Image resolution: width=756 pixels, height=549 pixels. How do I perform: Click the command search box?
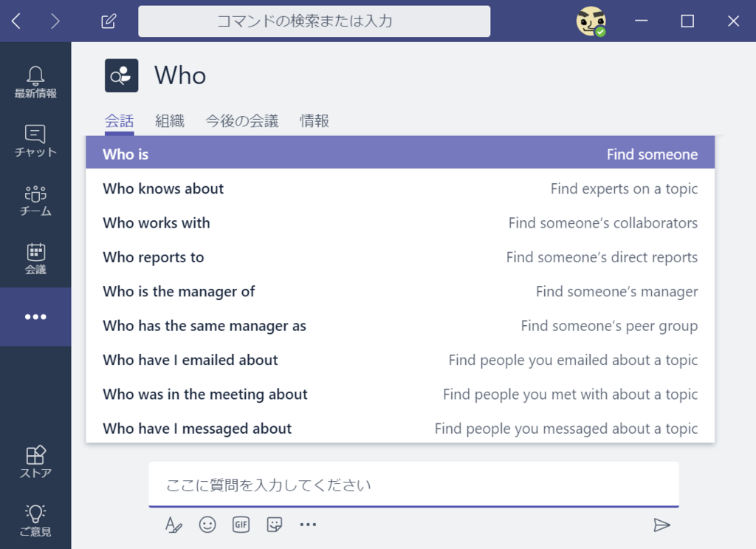coord(314,21)
